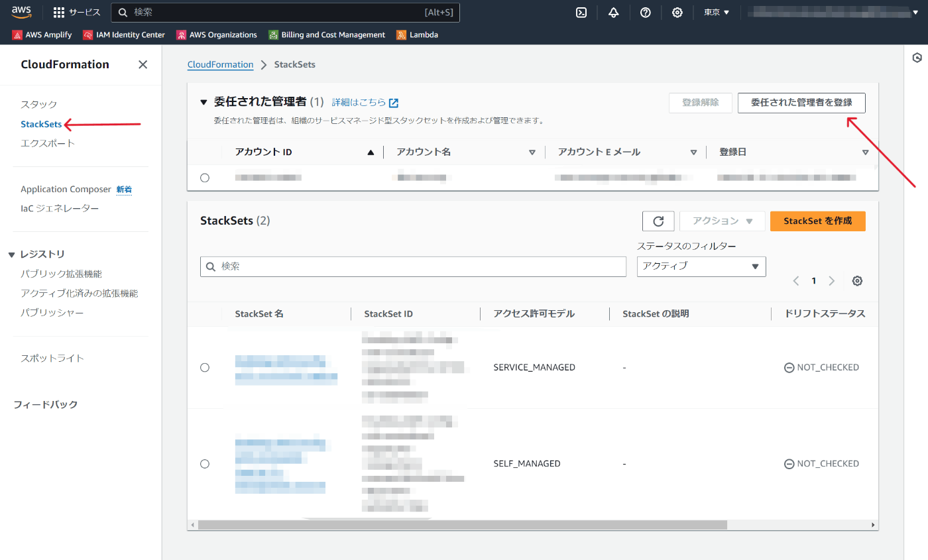Open StackSets in the sidebar
Image resolution: width=928 pixels, height=560 pixels.
click(x=41, y=124)
